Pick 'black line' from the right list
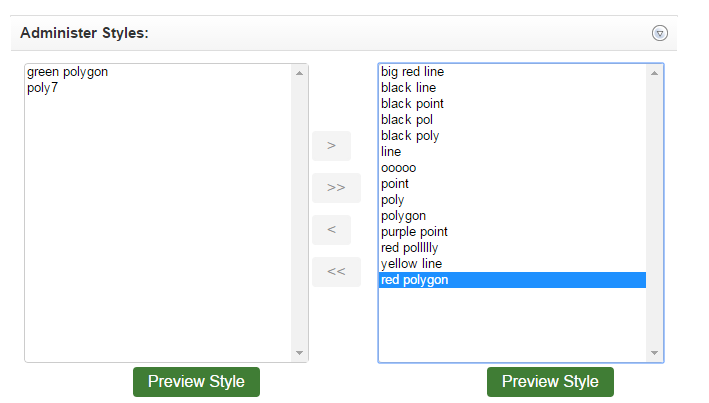This screenshot has height=403, width=709. [x=408, y=88]
